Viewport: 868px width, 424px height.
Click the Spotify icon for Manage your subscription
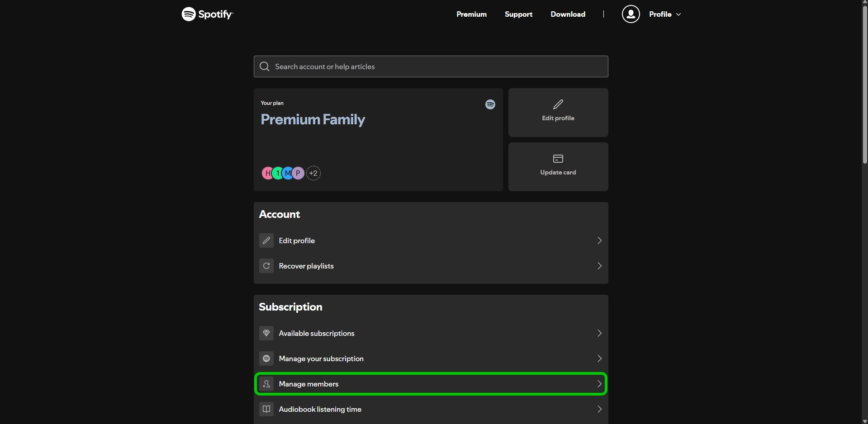point(266,358)
